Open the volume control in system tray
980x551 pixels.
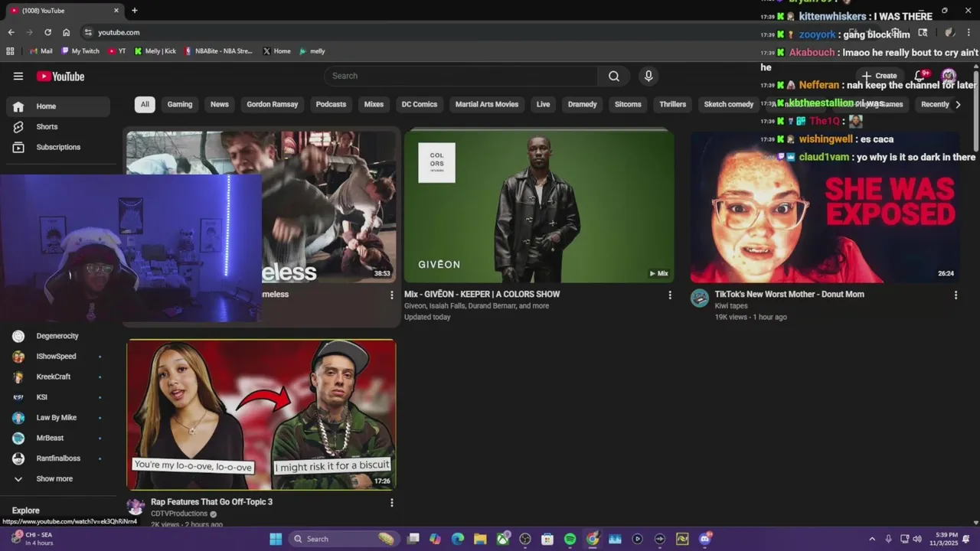(917, 539)
